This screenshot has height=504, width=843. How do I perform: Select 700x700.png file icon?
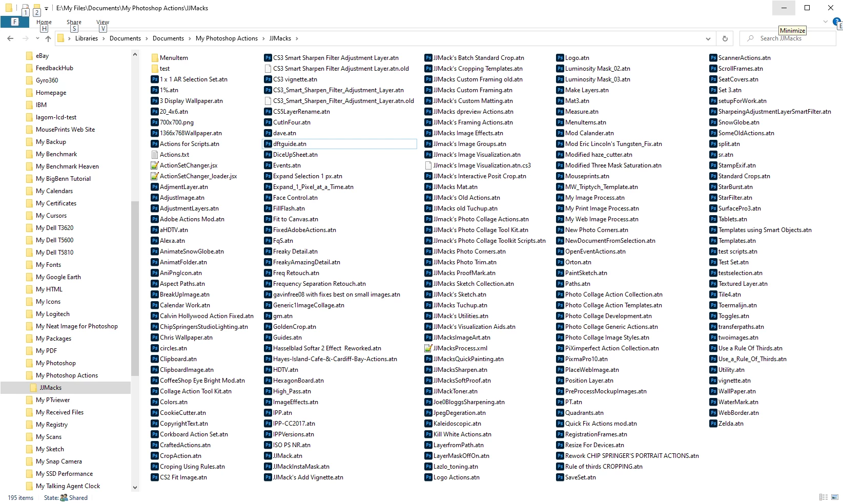(155, 122)
